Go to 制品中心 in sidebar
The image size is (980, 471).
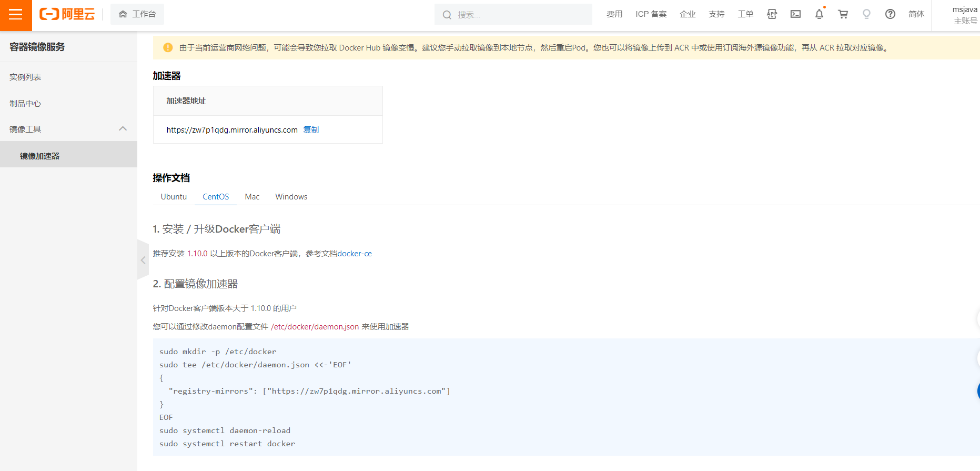25,103
